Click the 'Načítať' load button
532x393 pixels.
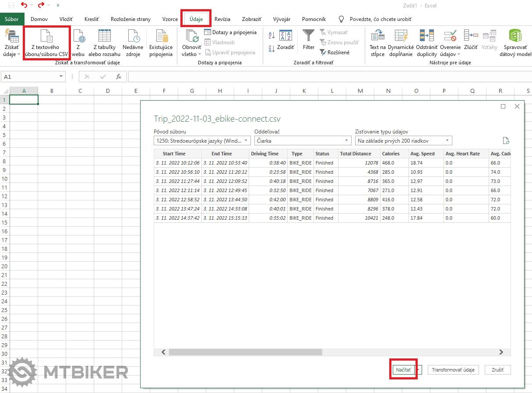pyautogui.click(x=403, y=370)
